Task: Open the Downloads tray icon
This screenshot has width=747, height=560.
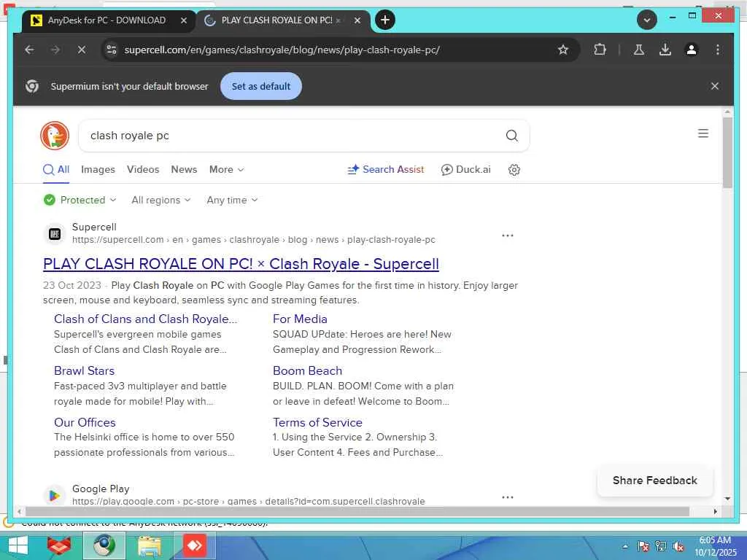Action: tap(665, 50)
